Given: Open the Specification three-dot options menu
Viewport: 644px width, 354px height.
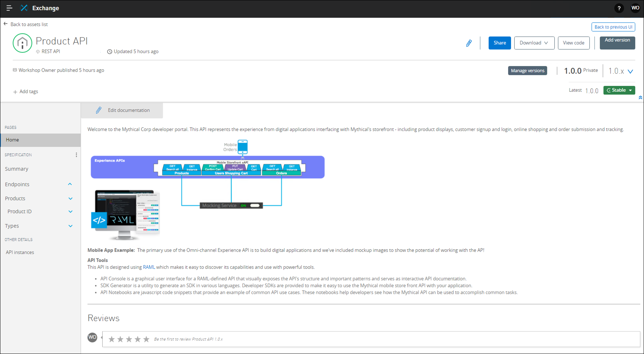Looking at the screenshot, I should tap(76, 155).
